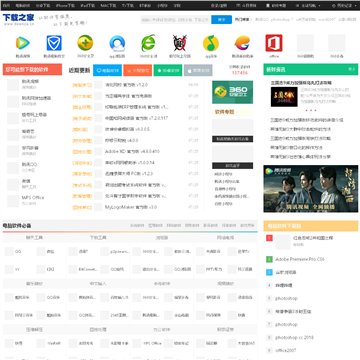Click 'QQ' under the chat tools category
The width and height of the screenshot is (360, 360).
[x=18, y=252]
